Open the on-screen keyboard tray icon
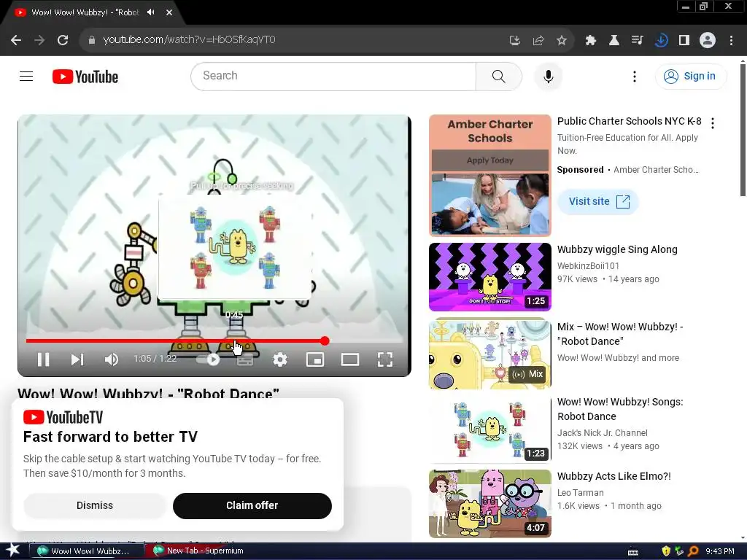747x560 pixels. [x=633, y=553]
